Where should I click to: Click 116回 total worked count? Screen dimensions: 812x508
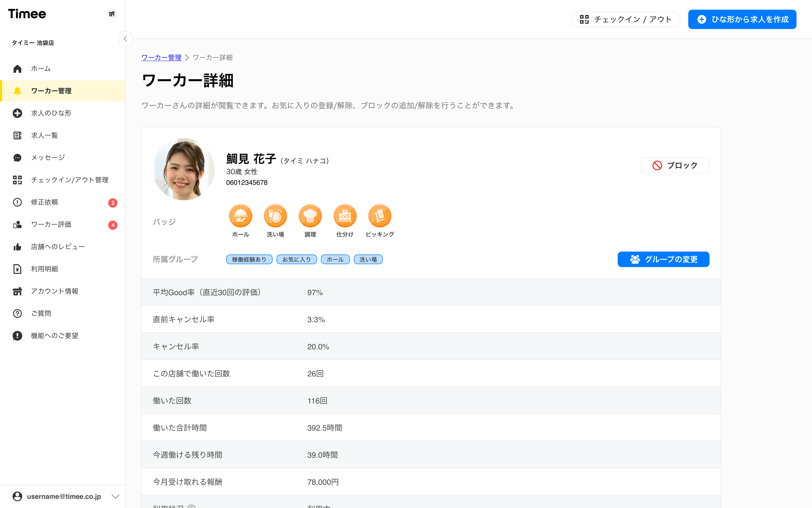[x=317, y=401]
